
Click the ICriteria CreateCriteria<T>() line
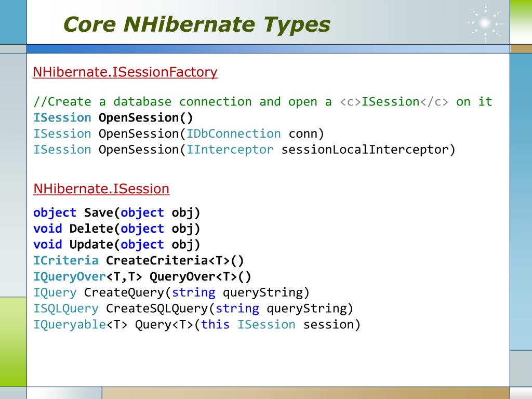coord(138,261)
